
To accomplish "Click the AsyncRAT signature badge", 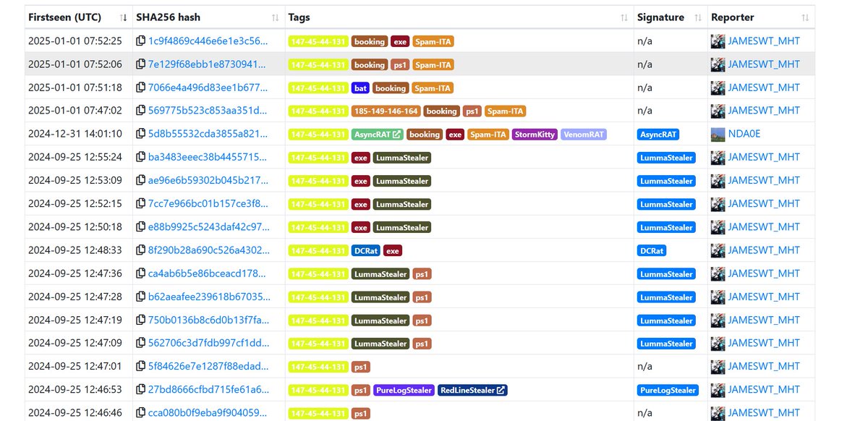I will (658, 135).
